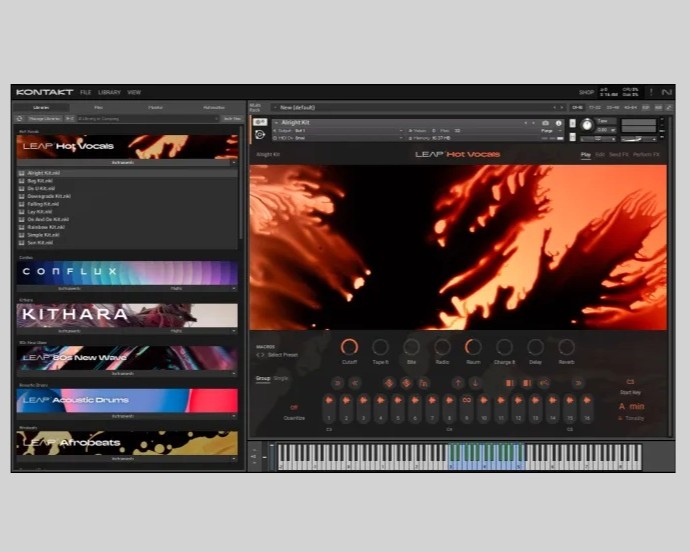Expand Conflux library dropdown arrow
Image resolution: width=690 pixels, height=552 pixels.
(x=234, y=289)
